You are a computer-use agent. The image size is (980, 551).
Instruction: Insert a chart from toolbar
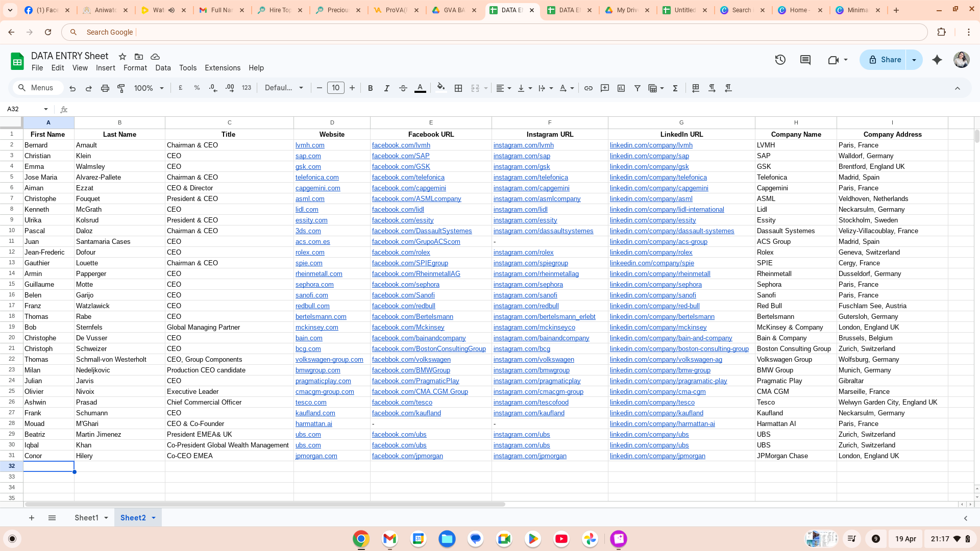621,88
